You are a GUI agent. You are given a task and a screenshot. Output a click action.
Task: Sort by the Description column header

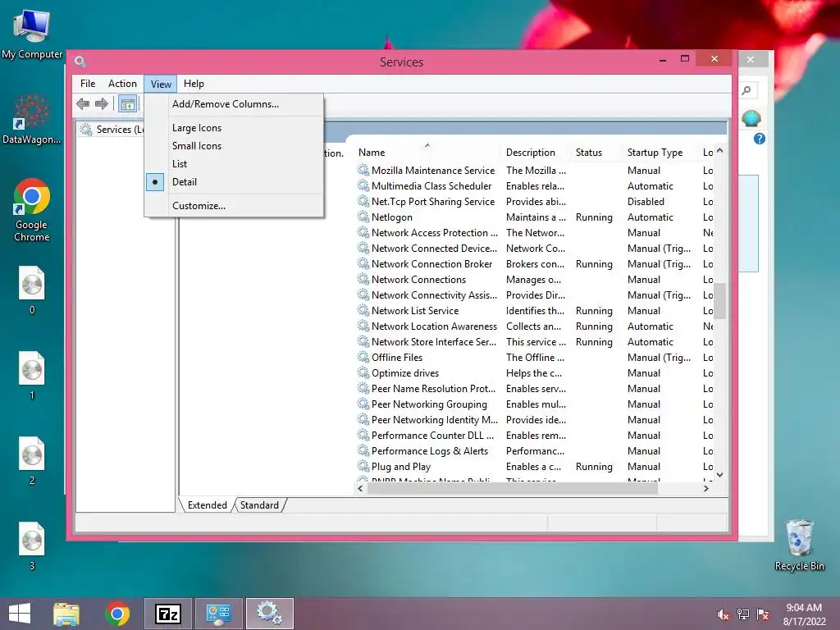coord(535,153)
